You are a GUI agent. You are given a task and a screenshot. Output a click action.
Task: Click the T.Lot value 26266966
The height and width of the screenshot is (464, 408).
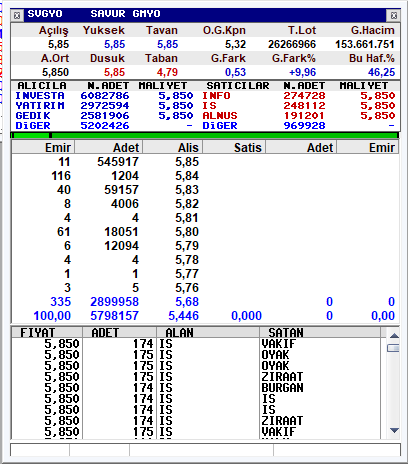(292, 44)
